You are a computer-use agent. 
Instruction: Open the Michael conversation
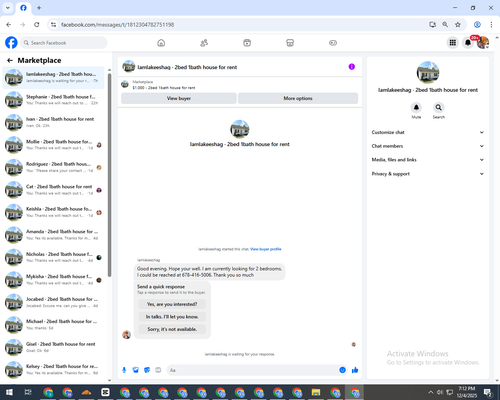click(x=53, y=325)
